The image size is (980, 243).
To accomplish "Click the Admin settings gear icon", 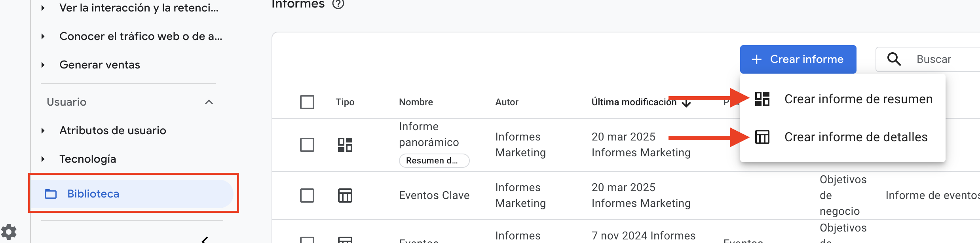I will click(9, 232).
